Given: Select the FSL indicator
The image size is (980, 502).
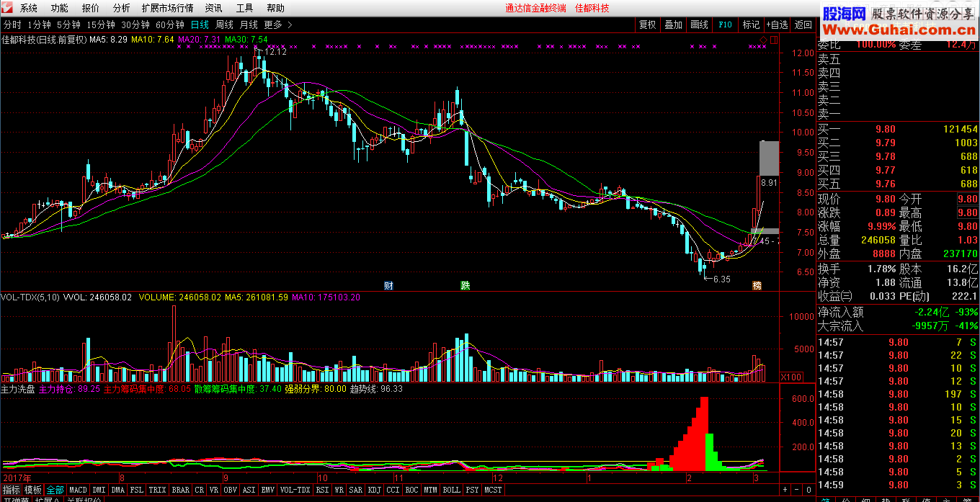Looking at the screenshot, I should pos(137,490).
